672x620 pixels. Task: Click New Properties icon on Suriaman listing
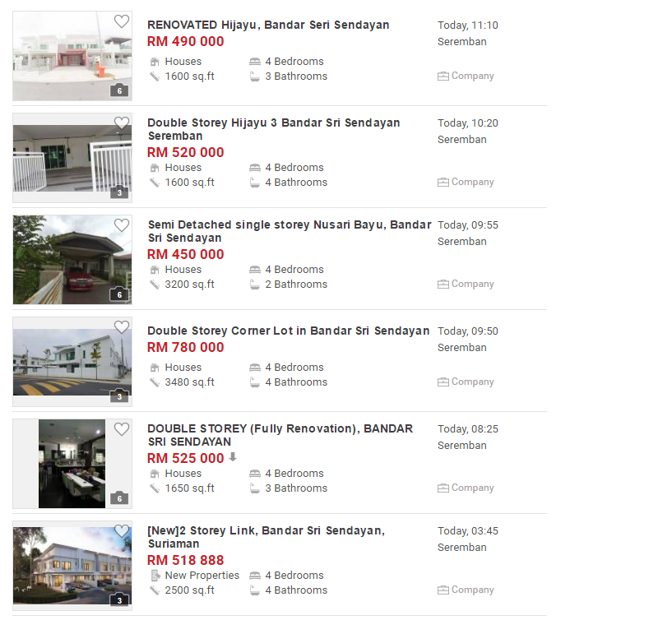click(x=155, y=576)
